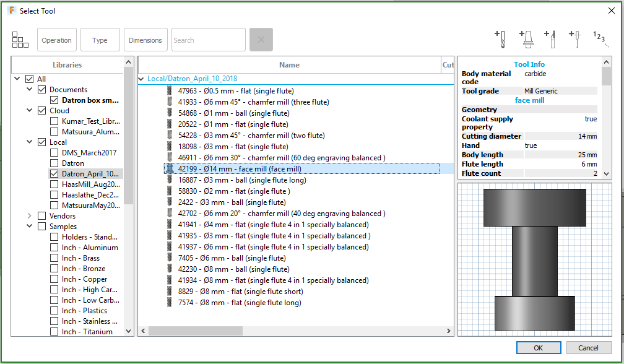Click tool icon for 7574 flat long
The height and width of the screenshot is (364, 624).
170,302
